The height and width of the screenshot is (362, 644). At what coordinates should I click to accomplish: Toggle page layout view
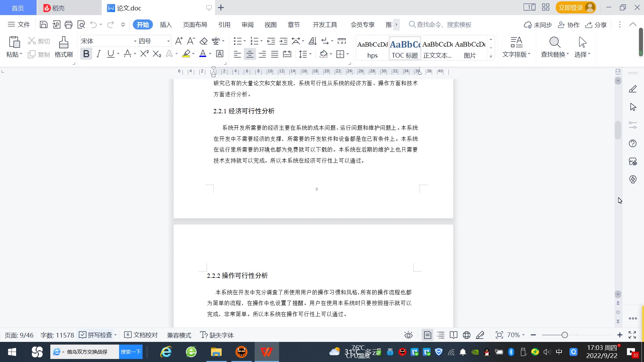tap(427, 335)
